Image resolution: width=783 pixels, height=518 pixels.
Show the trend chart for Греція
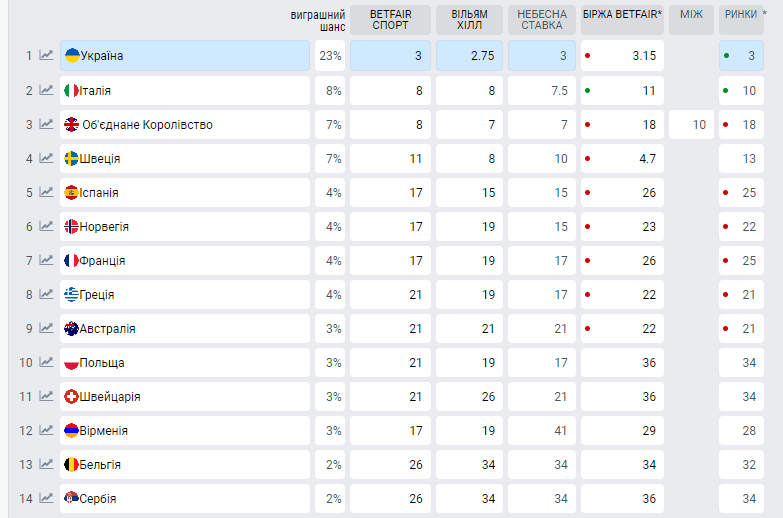(46, 295)
